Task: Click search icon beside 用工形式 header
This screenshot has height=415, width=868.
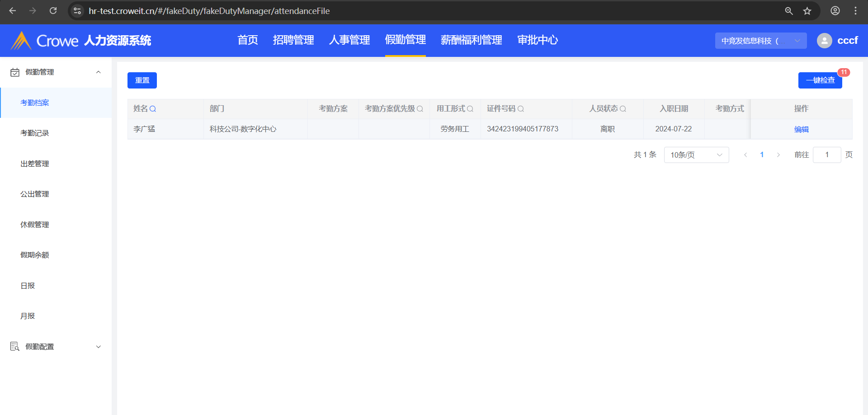Action: [470, 109]
